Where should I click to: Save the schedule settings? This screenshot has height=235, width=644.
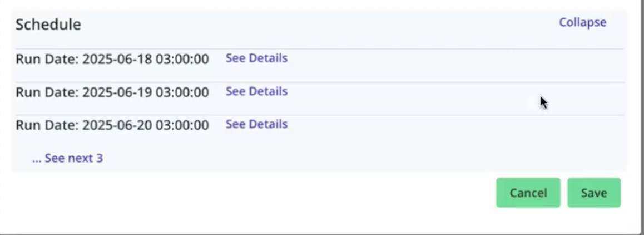click(x=593, y=193)
